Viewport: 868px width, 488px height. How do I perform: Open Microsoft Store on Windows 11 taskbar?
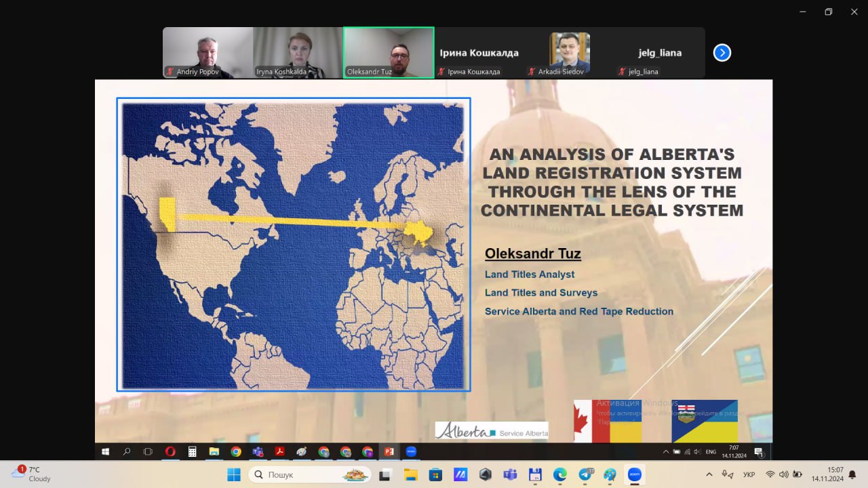[435, 474]
